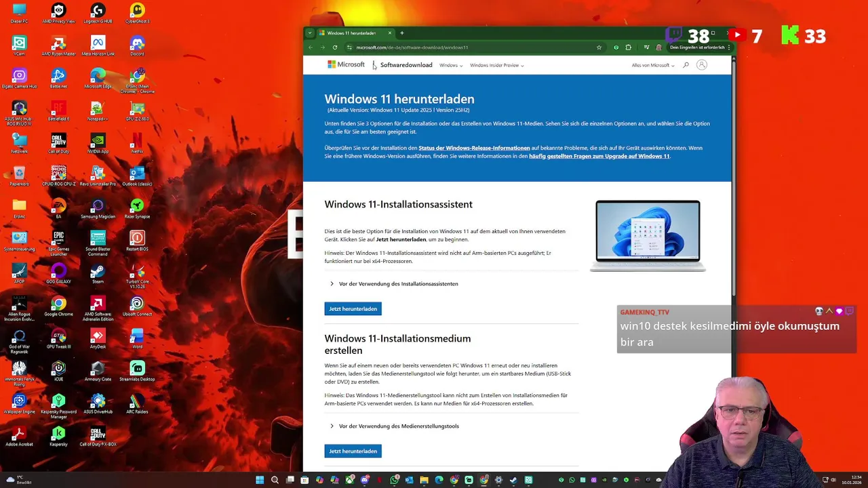Open File Explorer from taskbar
The height and width of the screenshot is (488, 868).
424,480
